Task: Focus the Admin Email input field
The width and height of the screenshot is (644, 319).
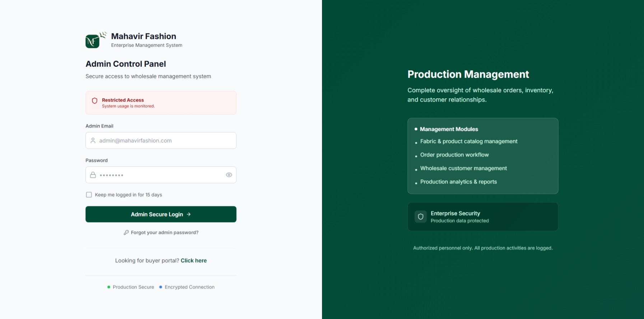Action: pos(165,141)
